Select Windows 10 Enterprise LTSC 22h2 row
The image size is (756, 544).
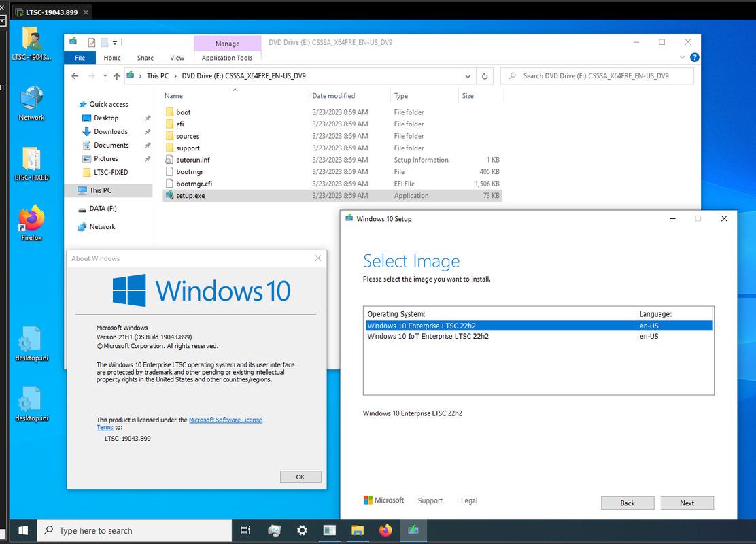[x=539, y=326]
